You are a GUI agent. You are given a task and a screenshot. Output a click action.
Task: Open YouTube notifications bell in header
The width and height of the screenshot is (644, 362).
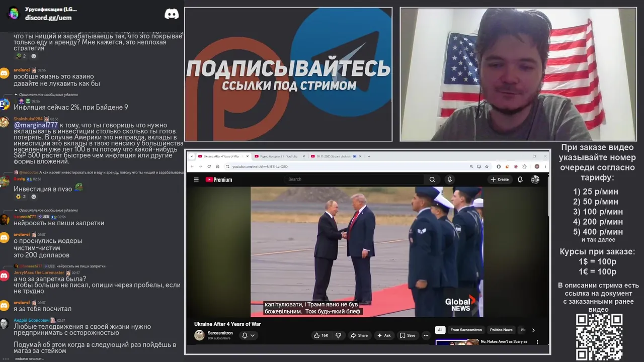[520, 179]
